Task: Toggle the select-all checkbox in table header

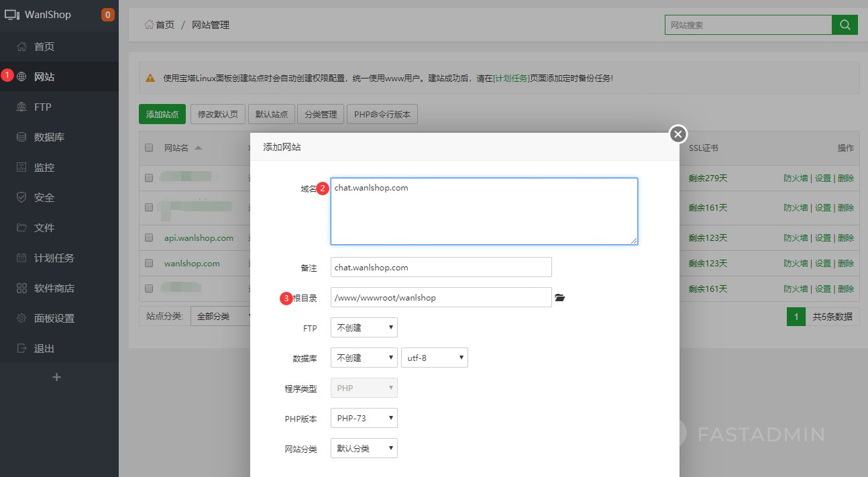Action: (x=149, y=148)
